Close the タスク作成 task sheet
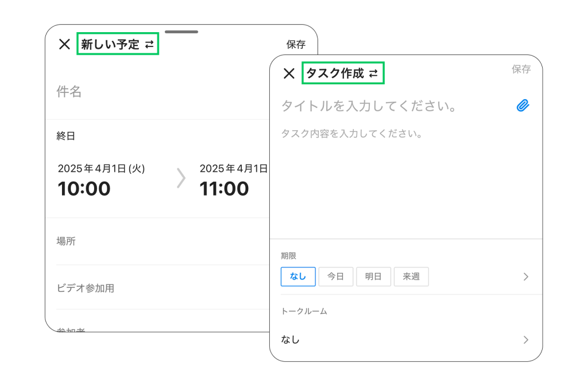The height and width of the screenshot is (386, 588). click(289, 73)
